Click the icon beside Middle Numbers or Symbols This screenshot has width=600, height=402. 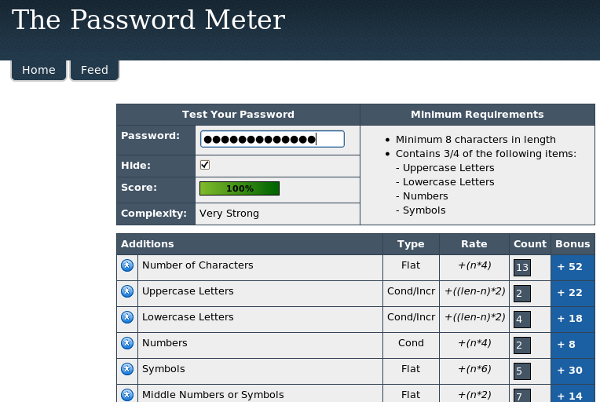pyautogui.click(x=127, y=395)
